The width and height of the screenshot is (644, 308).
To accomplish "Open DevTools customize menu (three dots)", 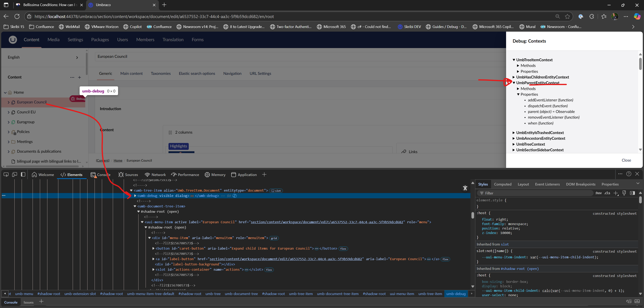I will [620, 174].
